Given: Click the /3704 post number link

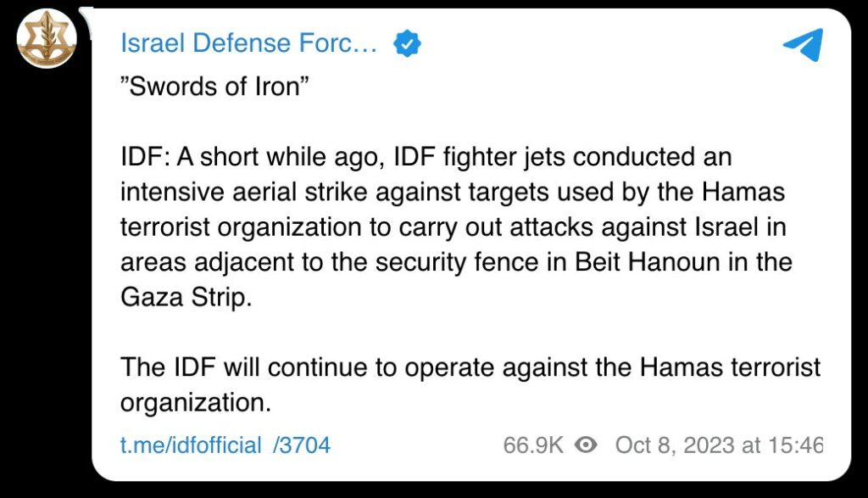Looking at the screenshot, I should (x=301, y=445).
